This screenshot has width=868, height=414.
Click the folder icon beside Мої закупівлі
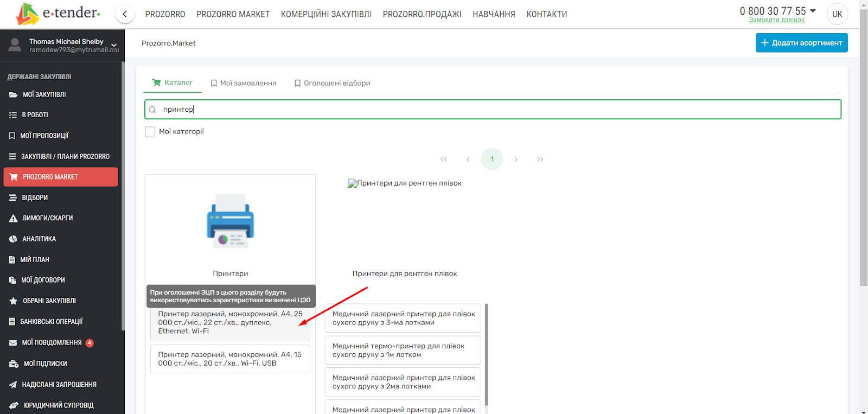pyautogui.click(x=13, y=94)
